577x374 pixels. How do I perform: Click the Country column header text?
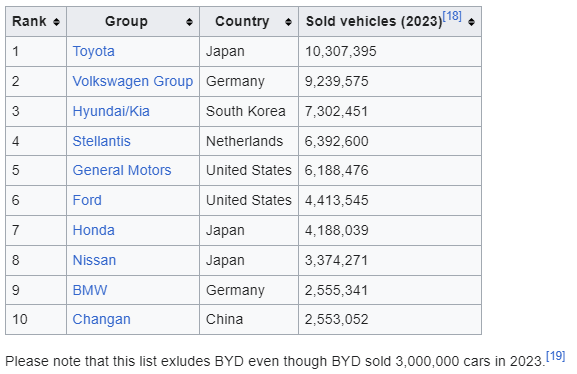coord(242,21)
